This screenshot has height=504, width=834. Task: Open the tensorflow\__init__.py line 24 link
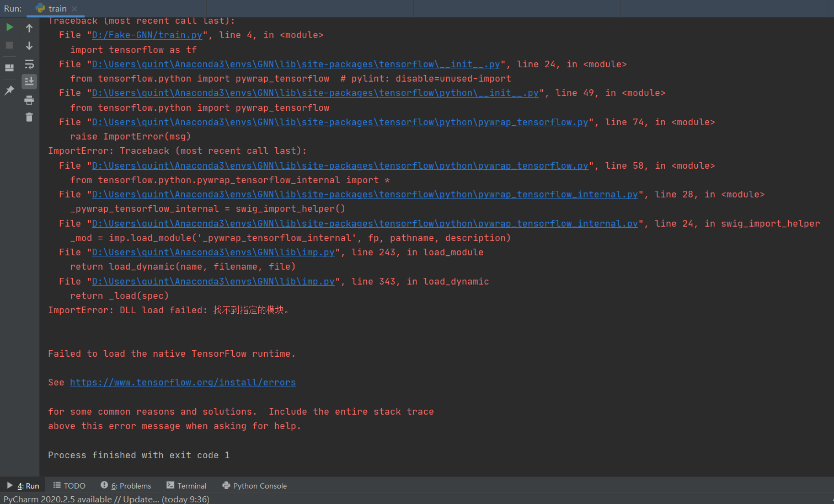tap(296, 64)
